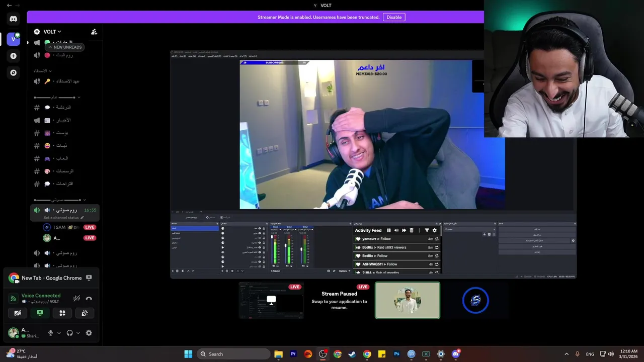The image size is (644, 362).
Task: Collapse the الاصدقاء channel category
Action: [x=43, y=71]
